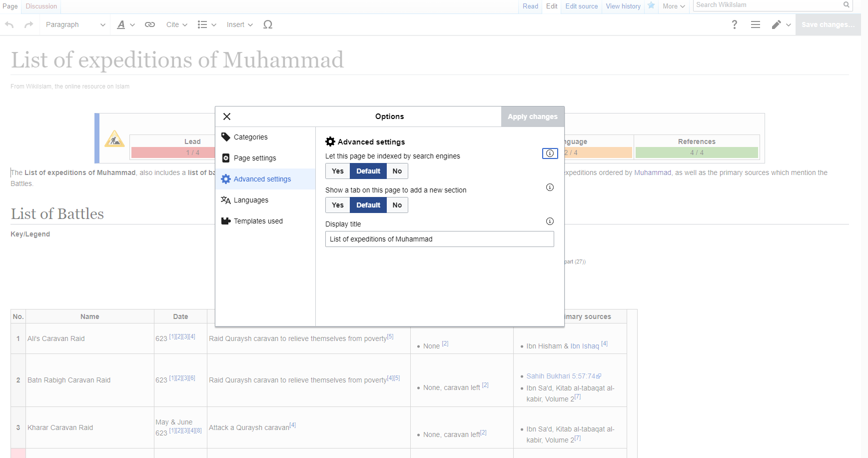Click the green References score bar

point(697,152)
